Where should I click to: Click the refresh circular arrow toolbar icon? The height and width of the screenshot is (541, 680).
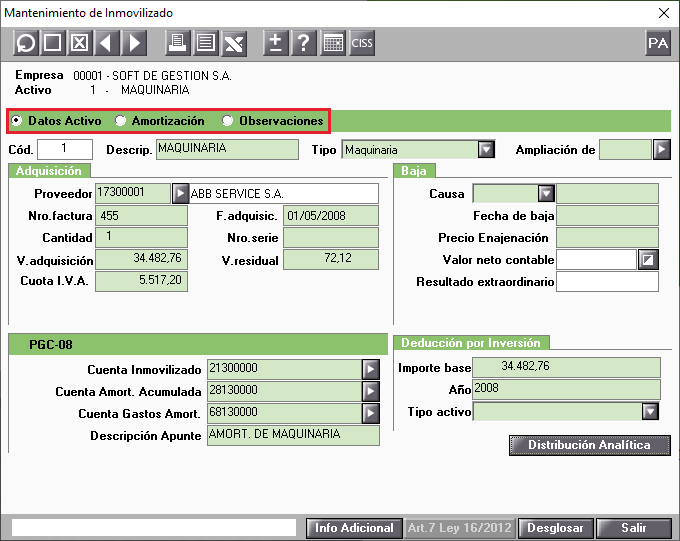pyautogui.click(x=26, y=43)
